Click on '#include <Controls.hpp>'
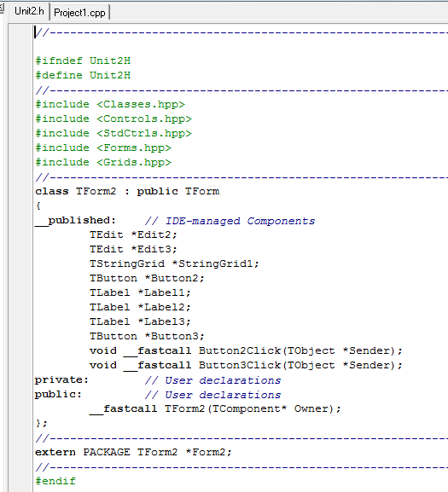The image size is (448, 492). click(x=113, y=119)
